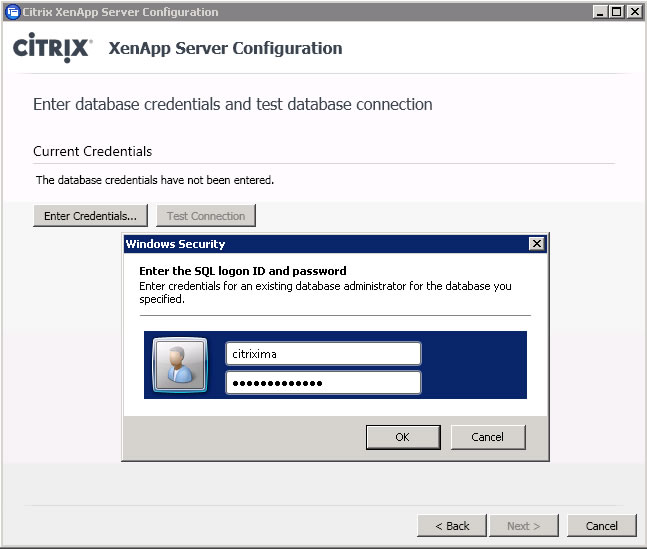Click the masked password field

click(324, 383)
